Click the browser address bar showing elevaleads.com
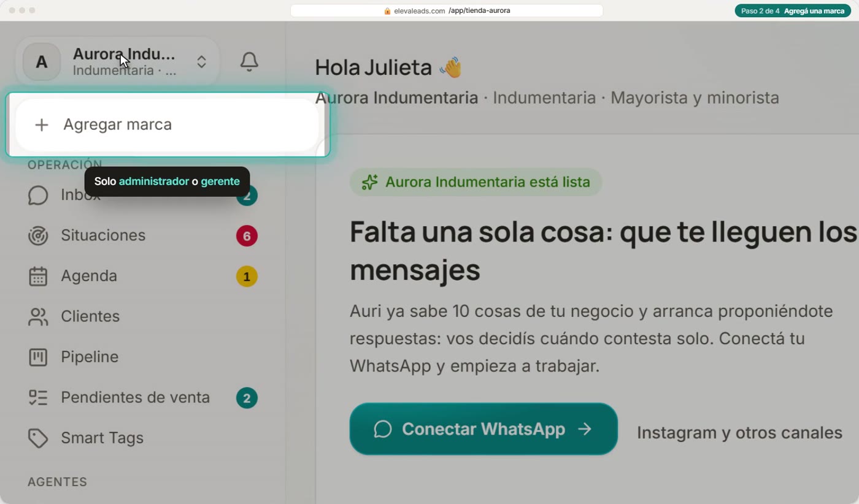Screen dimensions: 859x504 [x=447, y=10]
